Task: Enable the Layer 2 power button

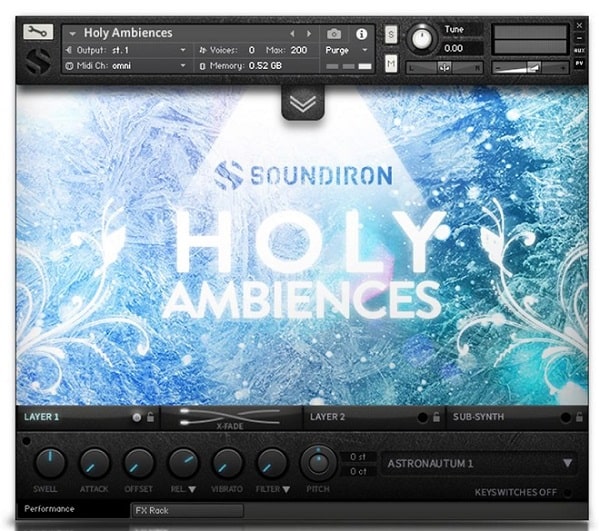Action: point(422,417)
